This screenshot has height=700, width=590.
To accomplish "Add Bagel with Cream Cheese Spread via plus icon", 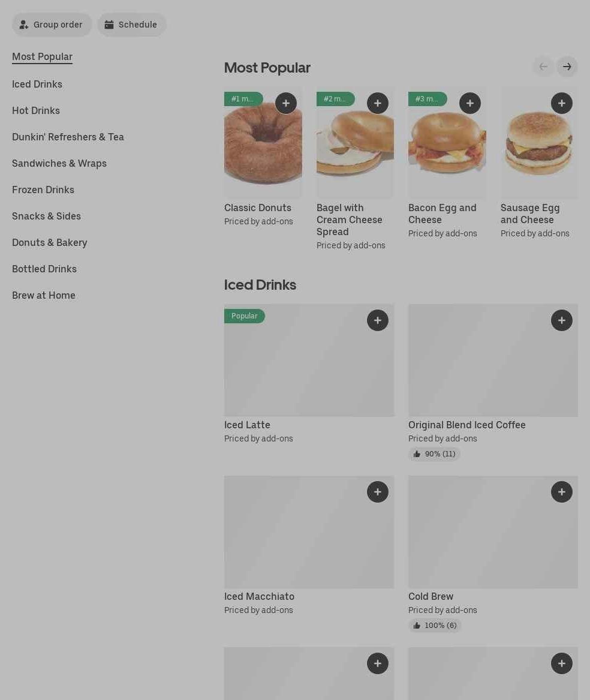I will pos(378,103).
